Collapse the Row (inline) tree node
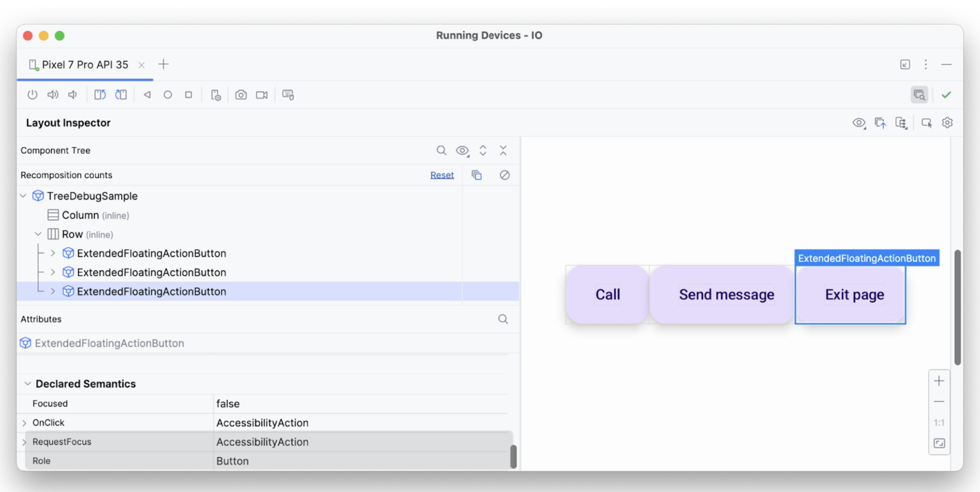This screenshot has height=492, width=980. 38,234
